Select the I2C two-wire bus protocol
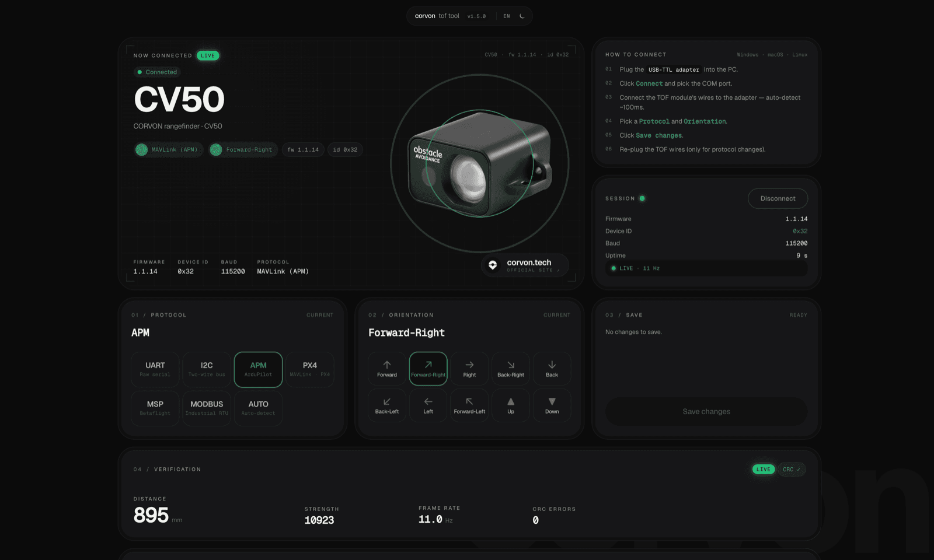The width and height of the screenshot is (934, 560). point(207,369)
